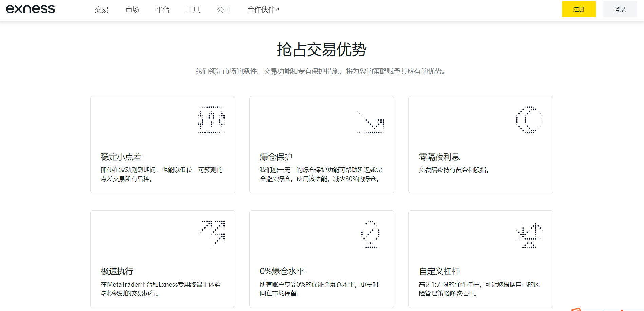Select the 爆仓保护 feature heading
The height and width of the screenshot is (311, 644).
click(276, 157)
